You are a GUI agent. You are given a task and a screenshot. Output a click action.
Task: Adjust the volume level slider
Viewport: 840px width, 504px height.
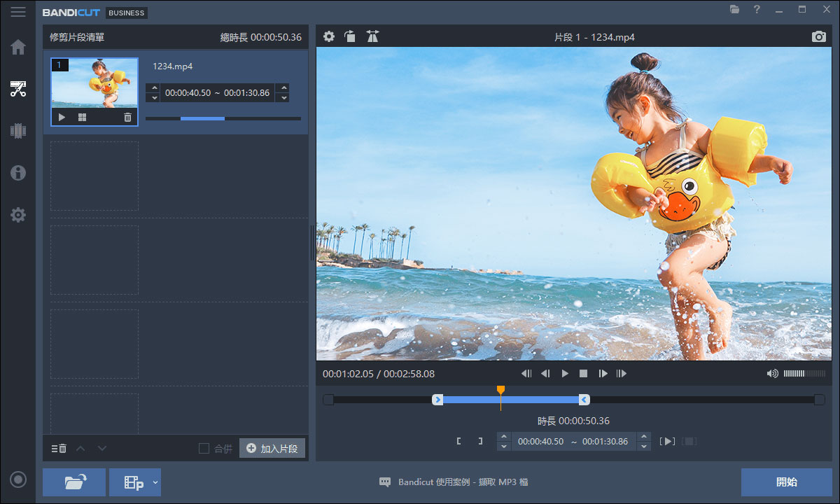click(x=804, y=374)
